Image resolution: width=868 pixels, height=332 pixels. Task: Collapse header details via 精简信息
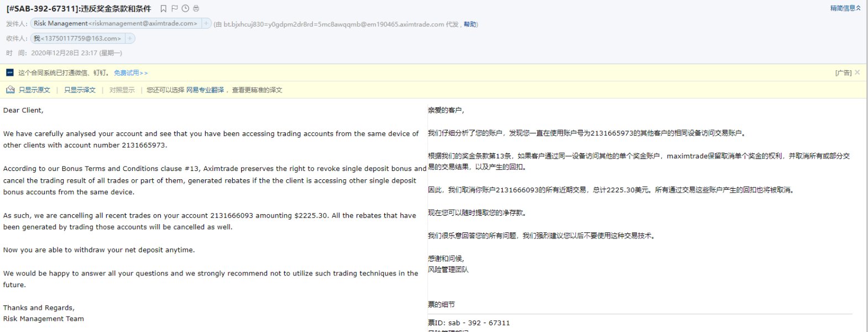tap(845, 8)
